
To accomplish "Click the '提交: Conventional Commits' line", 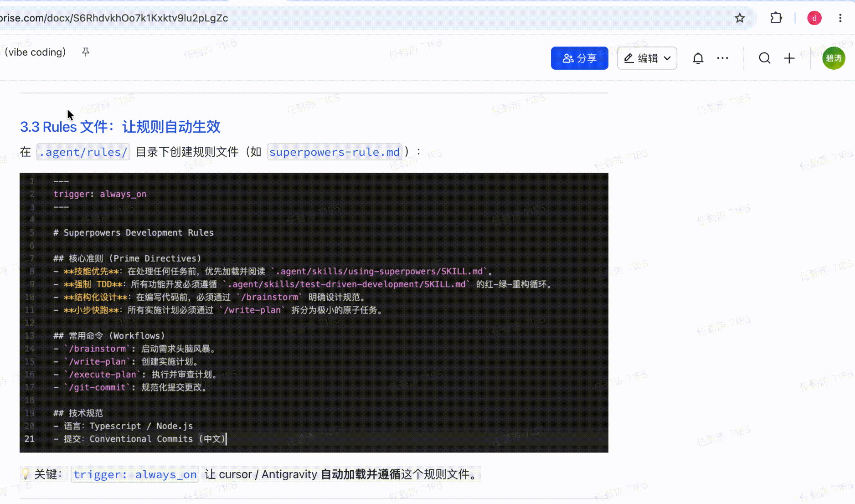I will click(139, 439).
